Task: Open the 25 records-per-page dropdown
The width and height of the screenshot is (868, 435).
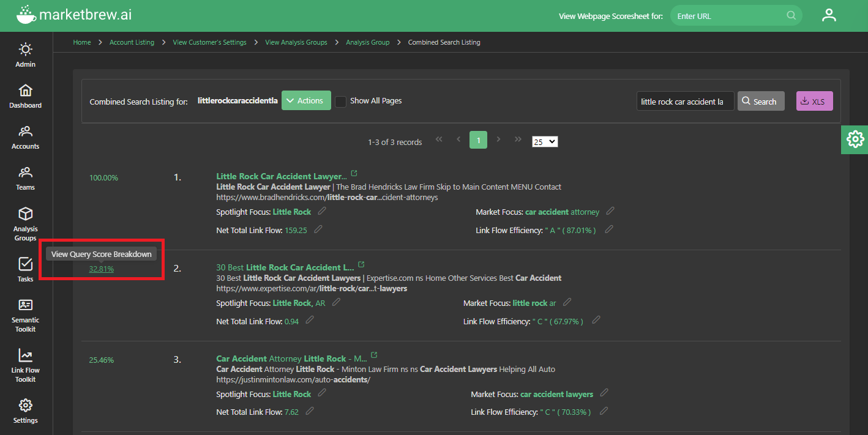Action: (545, 141)
